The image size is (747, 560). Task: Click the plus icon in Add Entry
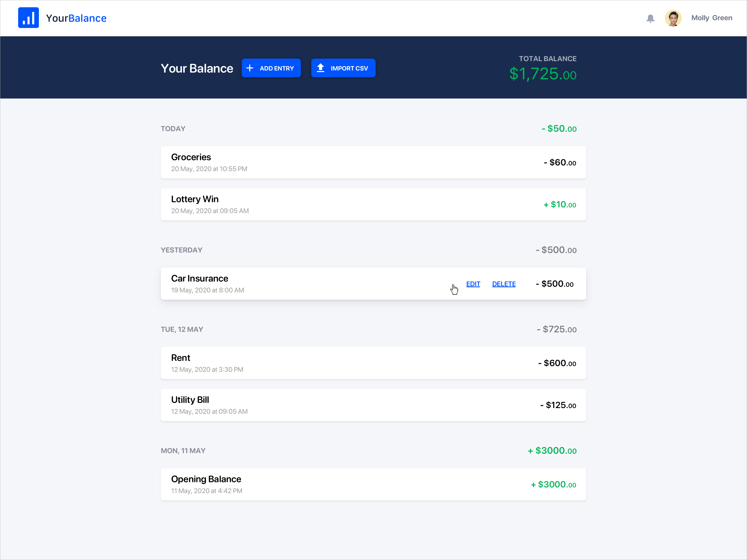[x=250, y=68]
